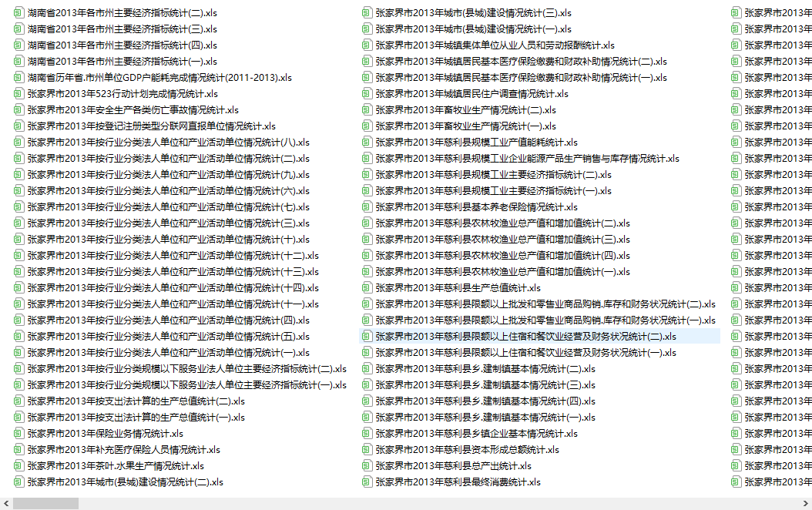The height and width of the screenshot is (510, 812).
Task: Select 张家界市2013年按支出法计算的生产总值统计(一).xls
Action: (136, 418)
